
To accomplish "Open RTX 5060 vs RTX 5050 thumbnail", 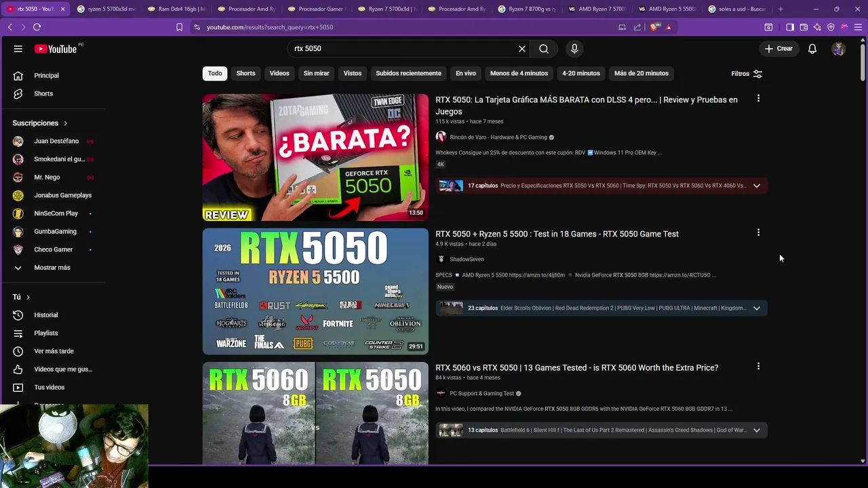I will click(x=315, y=413).
